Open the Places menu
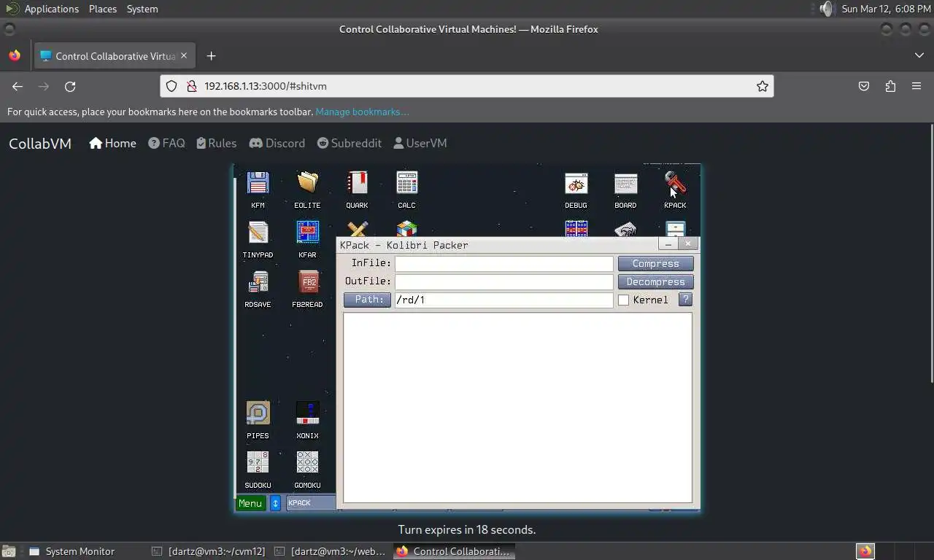This screenshot has width=934, height=560. pyautogui.click(x=103, y=9)
